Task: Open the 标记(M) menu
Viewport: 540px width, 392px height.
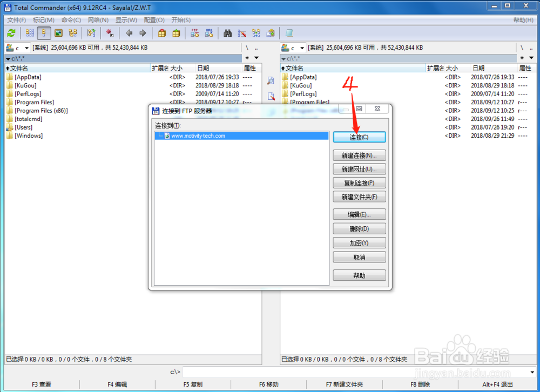Action: click(x=44, y=20)
